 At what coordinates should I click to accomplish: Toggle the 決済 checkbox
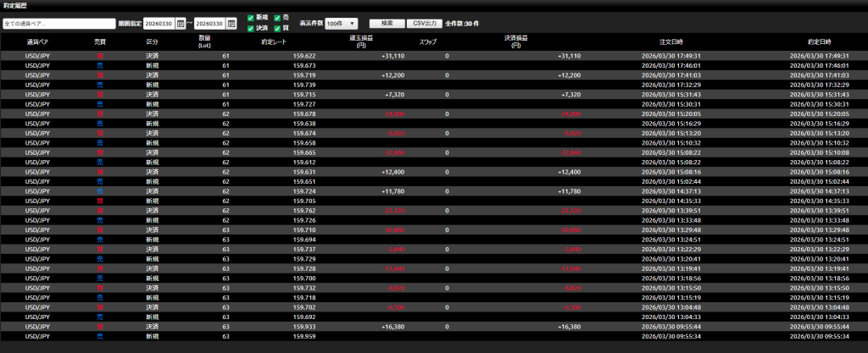[x=251, y=28]
